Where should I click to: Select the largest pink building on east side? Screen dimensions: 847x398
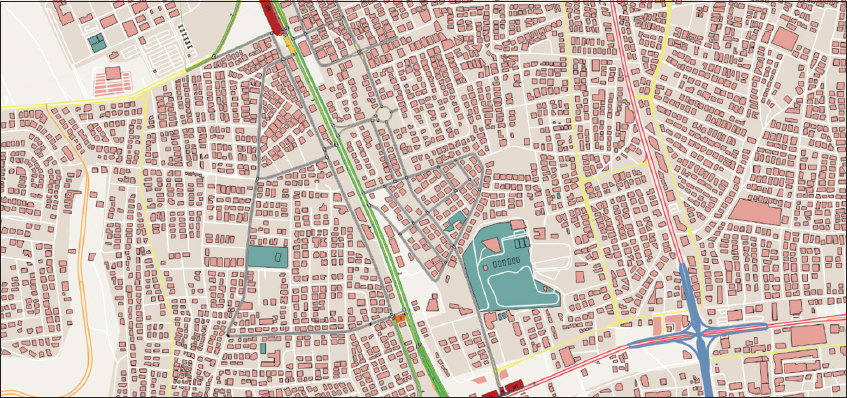pyautogui.click(x=755, y=212)
